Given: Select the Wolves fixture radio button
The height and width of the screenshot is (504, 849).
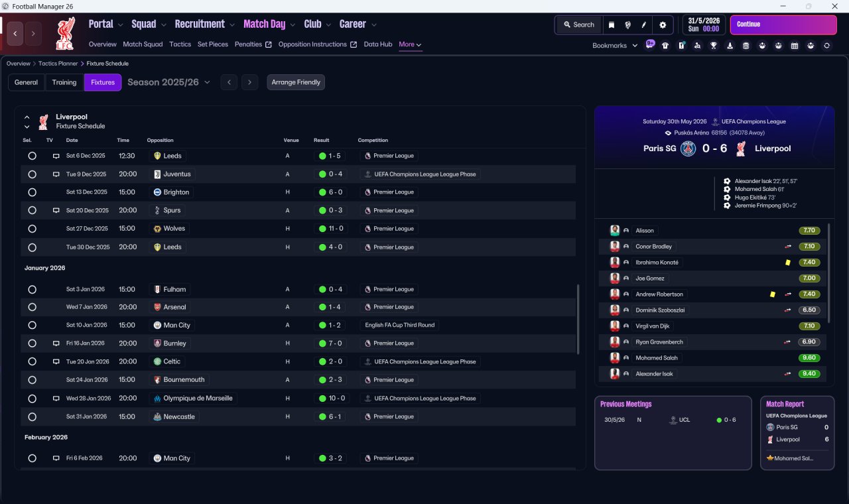Looking at the screenshot, I should pos(32,229).
